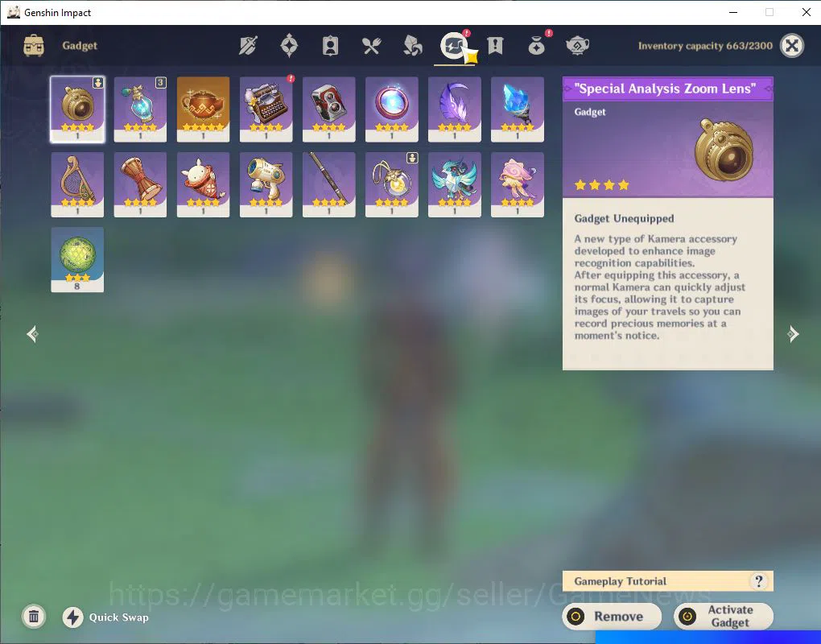Click the Genshin Impact title bar icon
The height and width of the screenshot is (644, 821).
[13, 12]
